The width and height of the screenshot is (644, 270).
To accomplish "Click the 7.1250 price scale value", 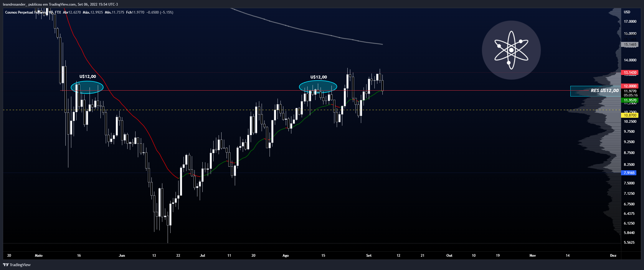I will [629, 194].
